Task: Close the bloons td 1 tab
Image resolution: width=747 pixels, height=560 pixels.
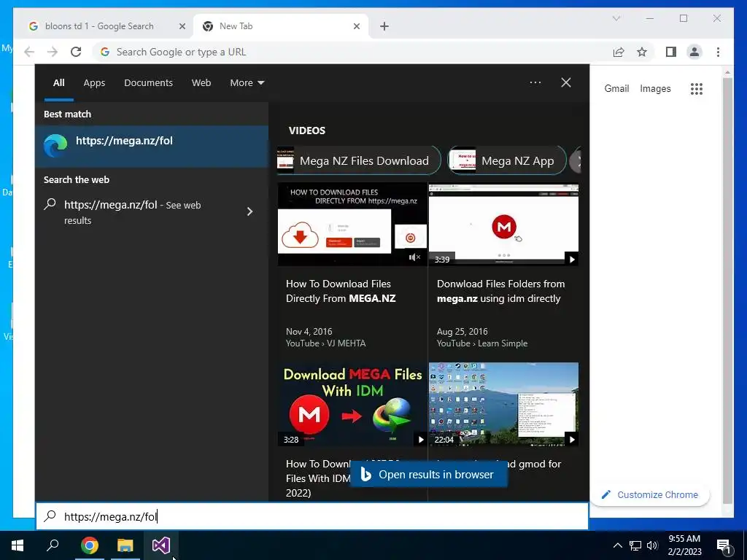Action: pos(182,26)
